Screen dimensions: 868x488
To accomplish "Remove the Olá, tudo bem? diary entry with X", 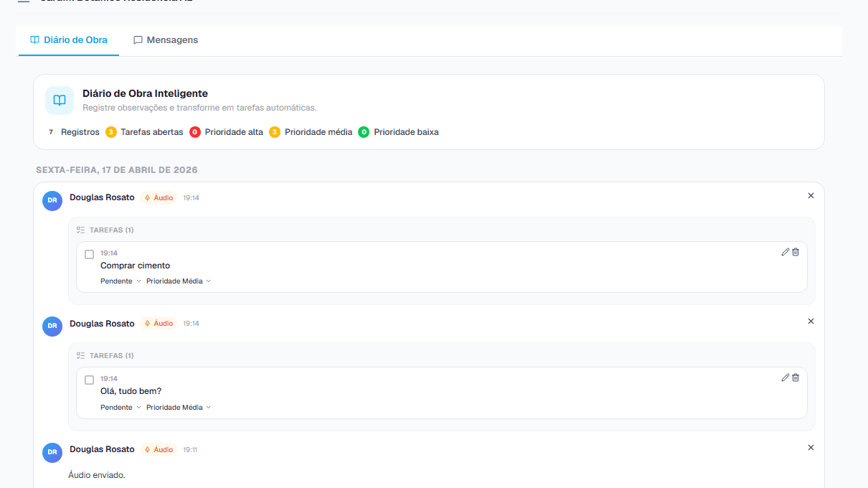I will point(811,322).
